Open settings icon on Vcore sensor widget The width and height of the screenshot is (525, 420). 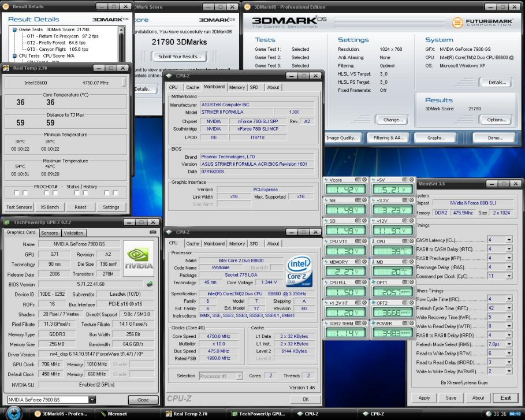pos(358,180)
